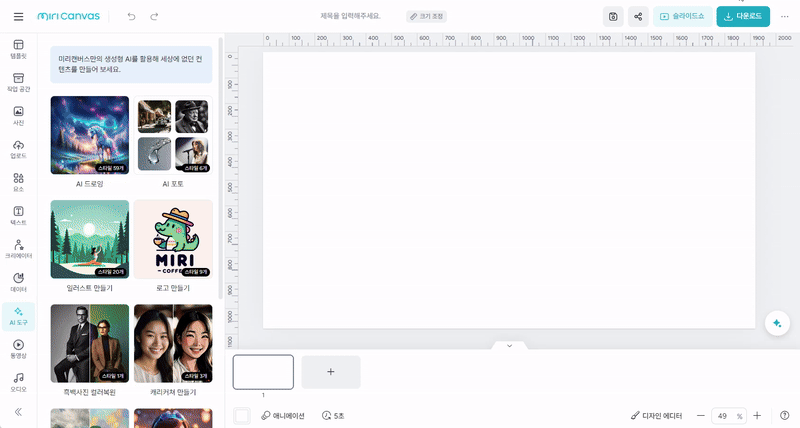Click the zoom percentage field

pos(728,416)
